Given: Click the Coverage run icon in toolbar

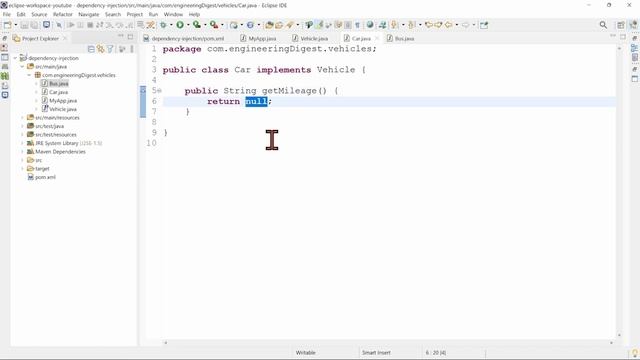Looking at the screenshot, I should [197, 25].
